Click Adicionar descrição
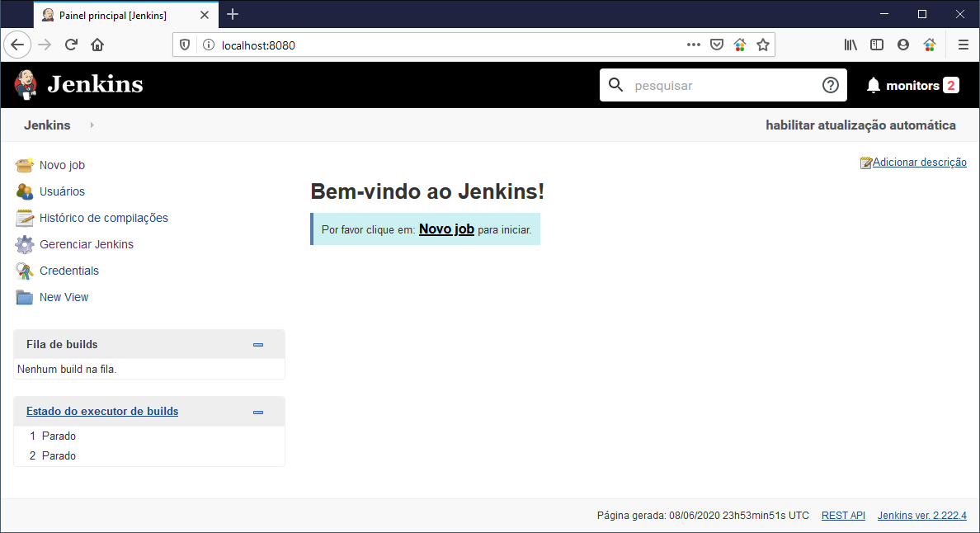 coord(919,162)
